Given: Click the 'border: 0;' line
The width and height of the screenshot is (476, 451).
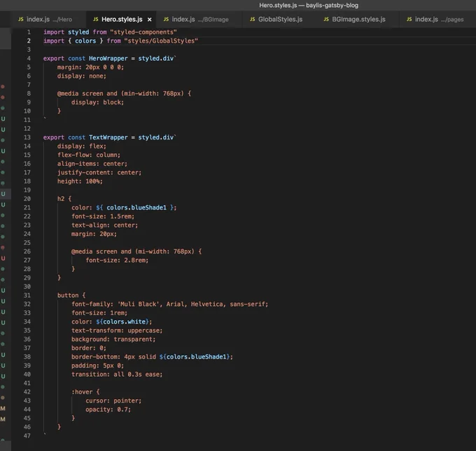Looking at the screenshot, I should coord(89,348).
